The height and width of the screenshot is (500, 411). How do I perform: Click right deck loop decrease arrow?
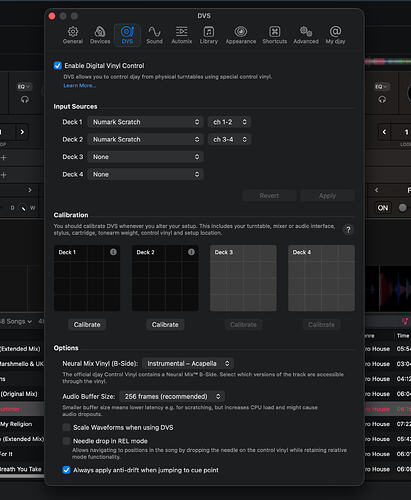click(x=384, y=132)
